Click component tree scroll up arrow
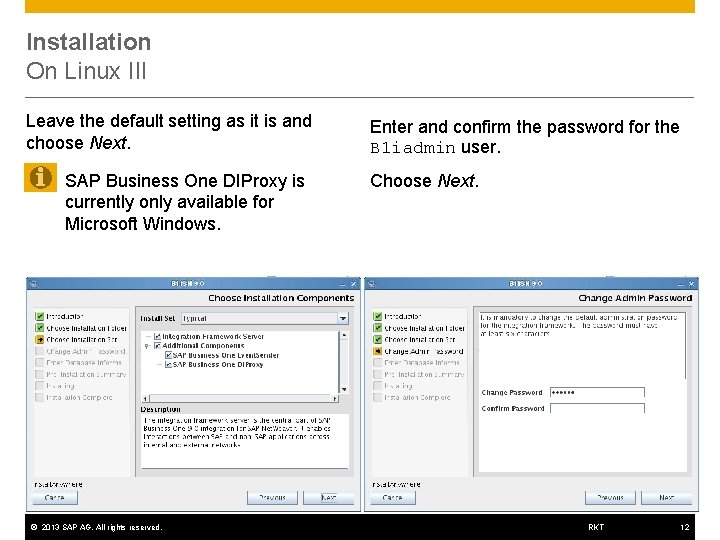 [x=344, y=336]
